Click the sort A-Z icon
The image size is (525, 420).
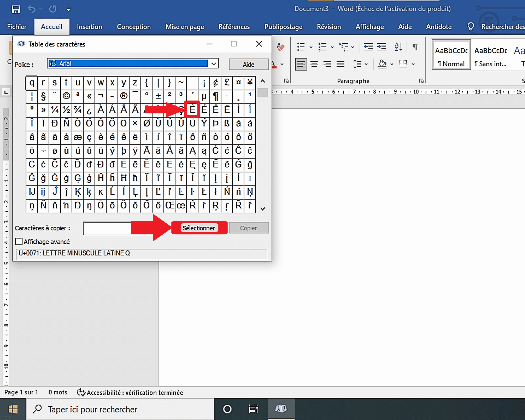tap(398, 47)
